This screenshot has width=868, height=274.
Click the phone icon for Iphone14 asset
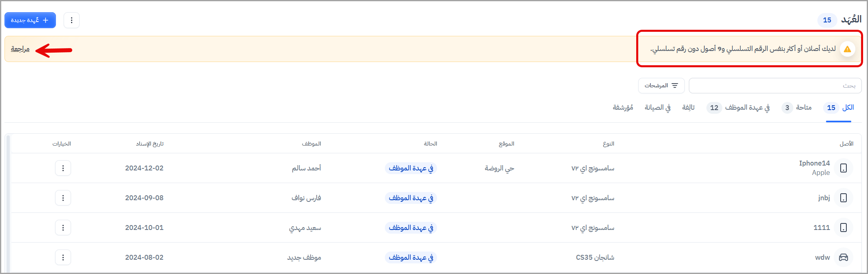(843, 168)
